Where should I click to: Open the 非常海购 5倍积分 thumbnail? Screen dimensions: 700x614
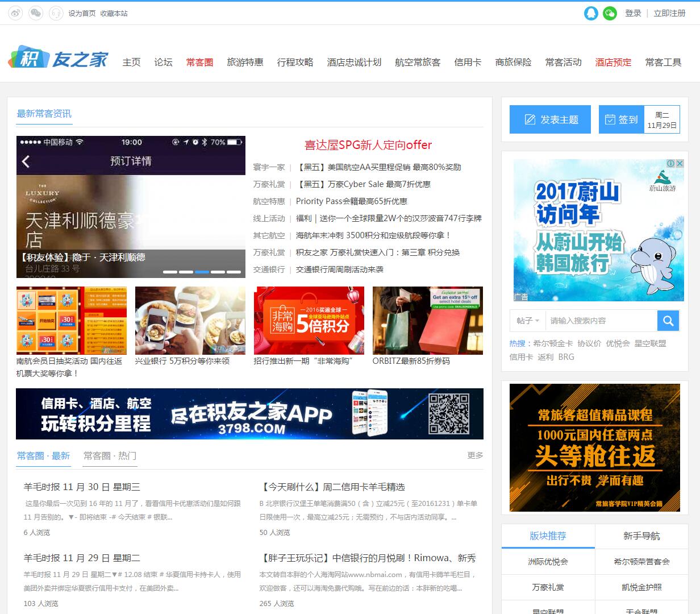tap(309, 321)
